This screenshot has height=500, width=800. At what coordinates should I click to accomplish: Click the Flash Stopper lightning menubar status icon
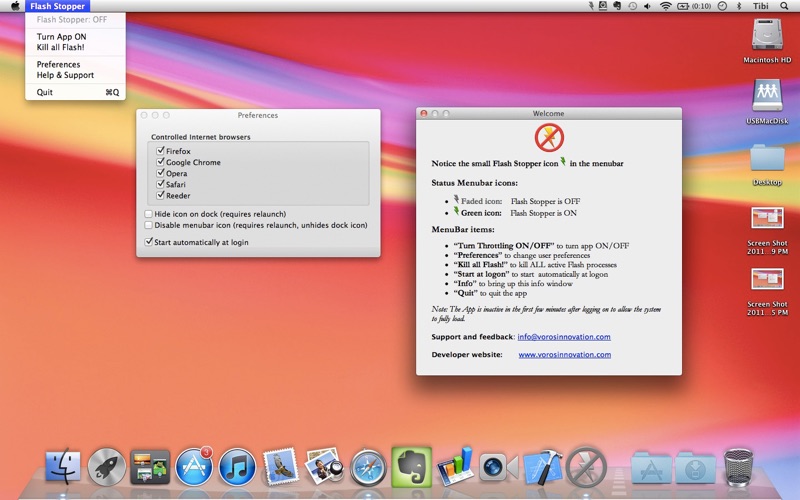point(590,6)
